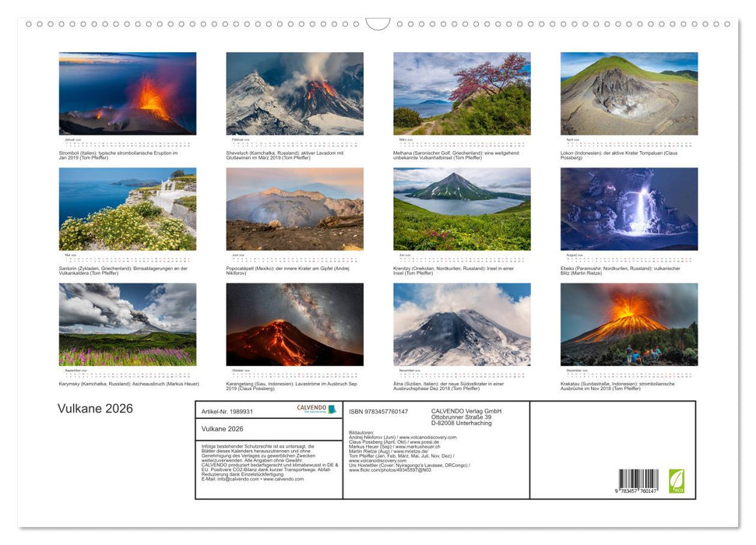756x545 pixels.
Task: Select the Popocatépetl inner crater photo
Action: [x=294, y=209]
